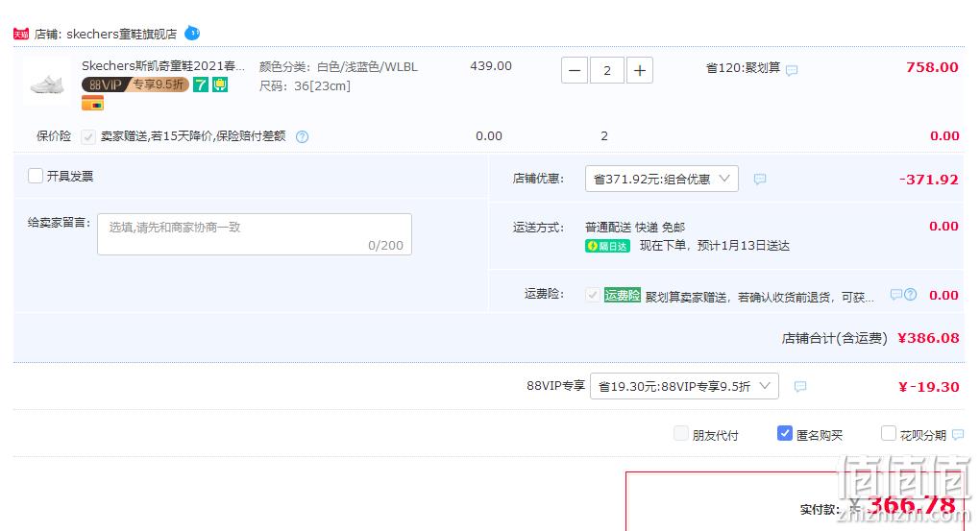The width and height of the screenshot is (980, 531).
Task: Click the 88VIP 专享9.5折 badge
Action: click(x=135, y=84)
